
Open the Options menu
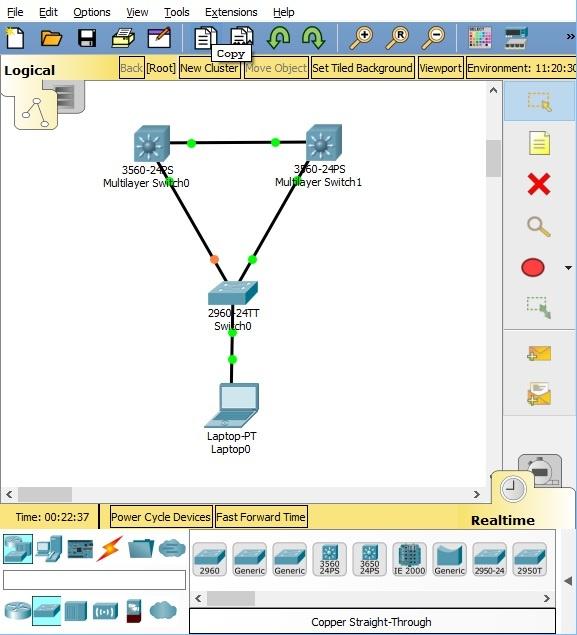coord(92,12)
